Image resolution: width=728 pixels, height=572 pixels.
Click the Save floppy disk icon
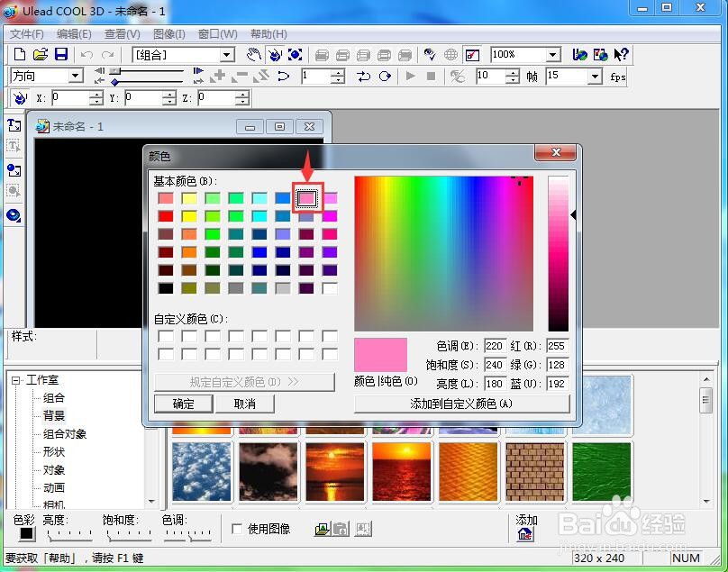point(61,54)
